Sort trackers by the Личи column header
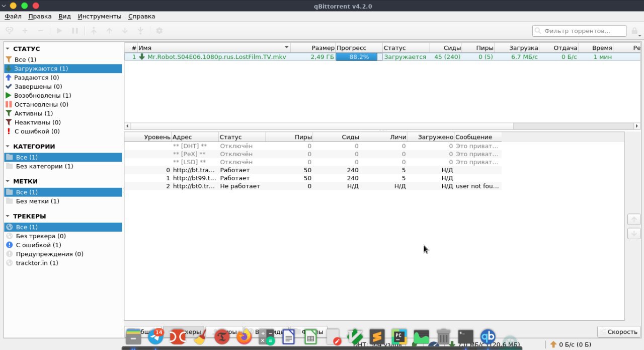The width and height of the screenshot is (644, 350). point(383,137)
